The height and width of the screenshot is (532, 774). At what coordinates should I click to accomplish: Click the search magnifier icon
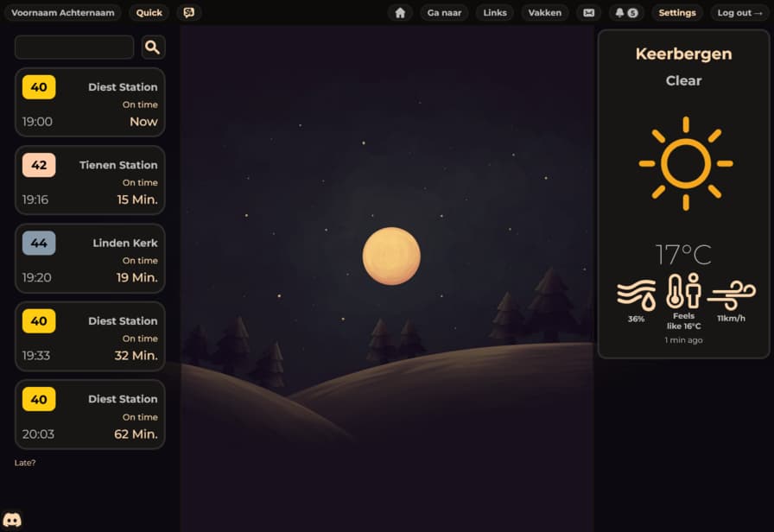click(x=153, y=47)
